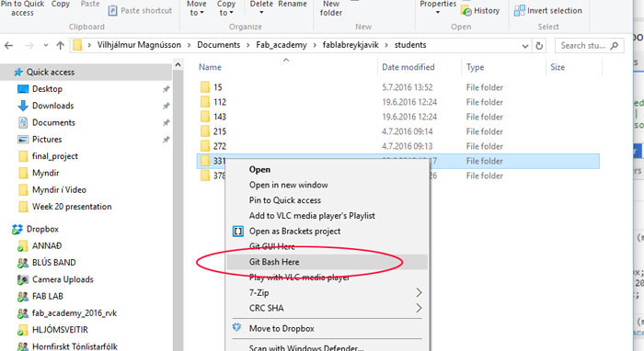Expand the CRC SHA submenu
This screenshot has width=644, height=351.
[419, 308]
